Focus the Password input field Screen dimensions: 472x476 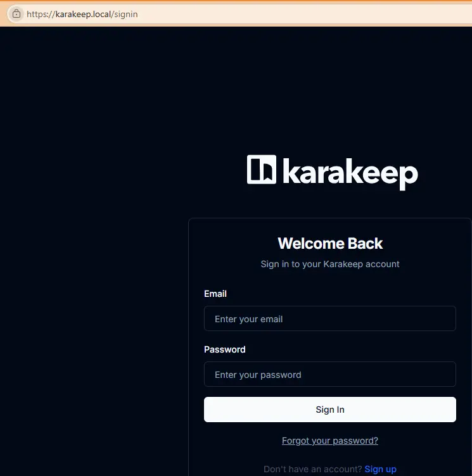329,374
